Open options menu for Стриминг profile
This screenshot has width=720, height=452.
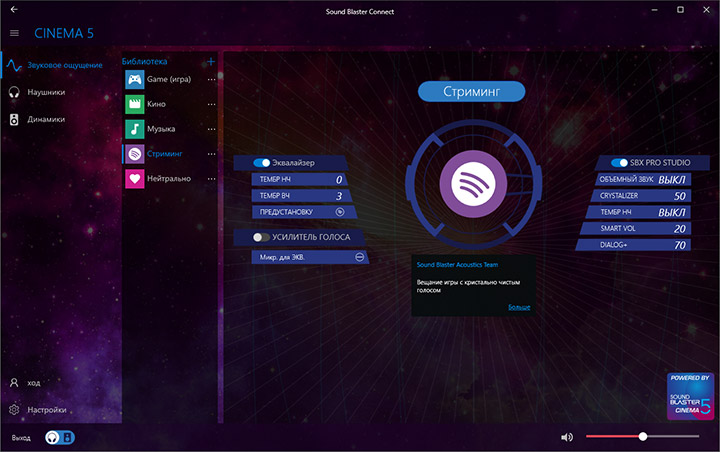coord(211,154)
